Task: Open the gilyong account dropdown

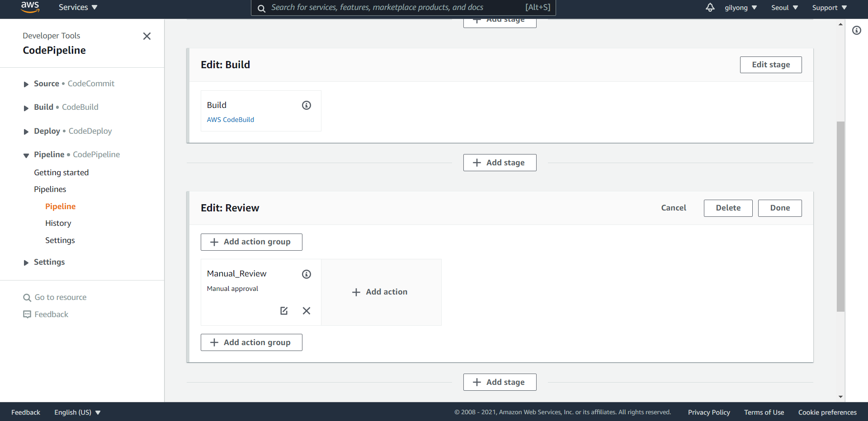Action: [x=741, y=8]
